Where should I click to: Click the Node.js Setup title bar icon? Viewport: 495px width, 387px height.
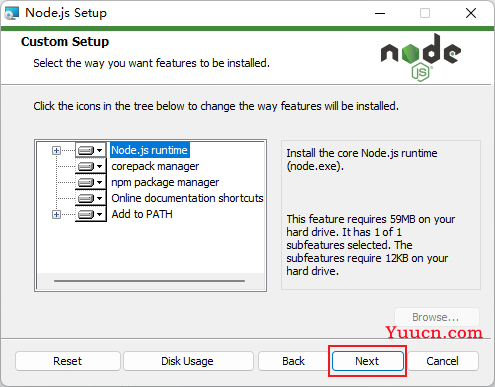click(x=11, y=13)
